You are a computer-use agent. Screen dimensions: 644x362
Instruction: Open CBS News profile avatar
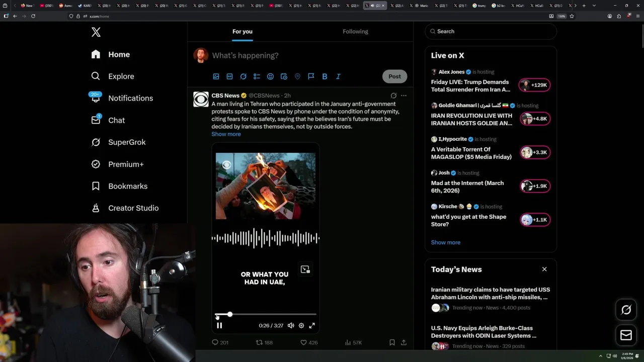point(201,100)
